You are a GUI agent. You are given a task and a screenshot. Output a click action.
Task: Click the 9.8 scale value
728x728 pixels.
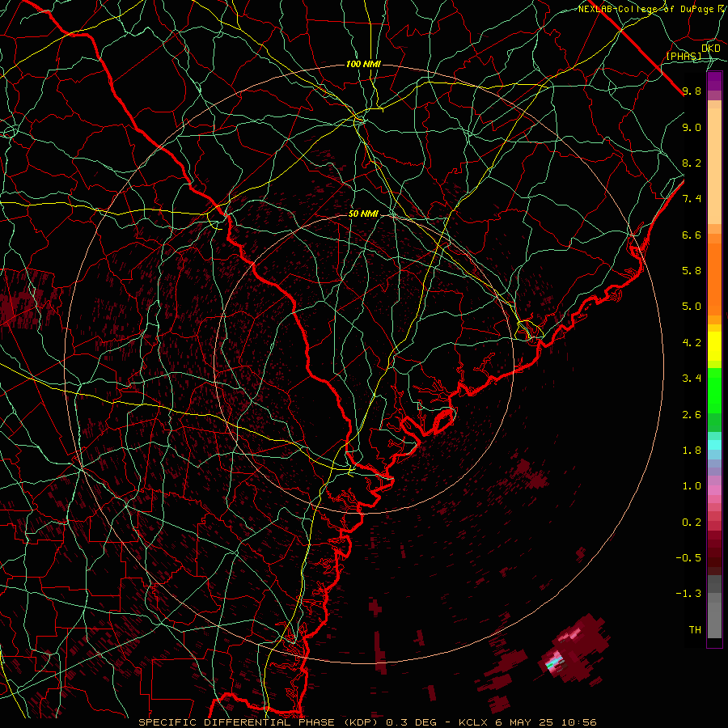692,91
